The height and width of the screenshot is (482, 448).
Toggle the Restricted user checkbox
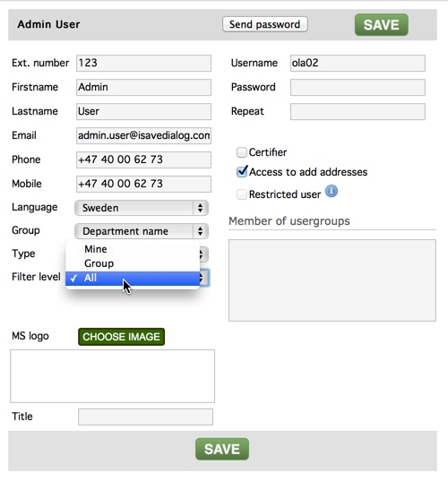242,194
